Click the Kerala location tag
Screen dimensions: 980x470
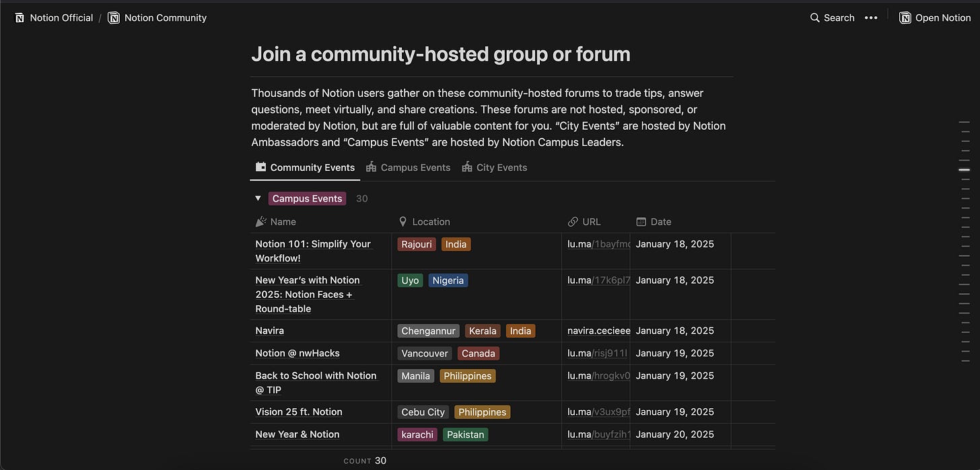pyautogui.click(x=483, y=331)
